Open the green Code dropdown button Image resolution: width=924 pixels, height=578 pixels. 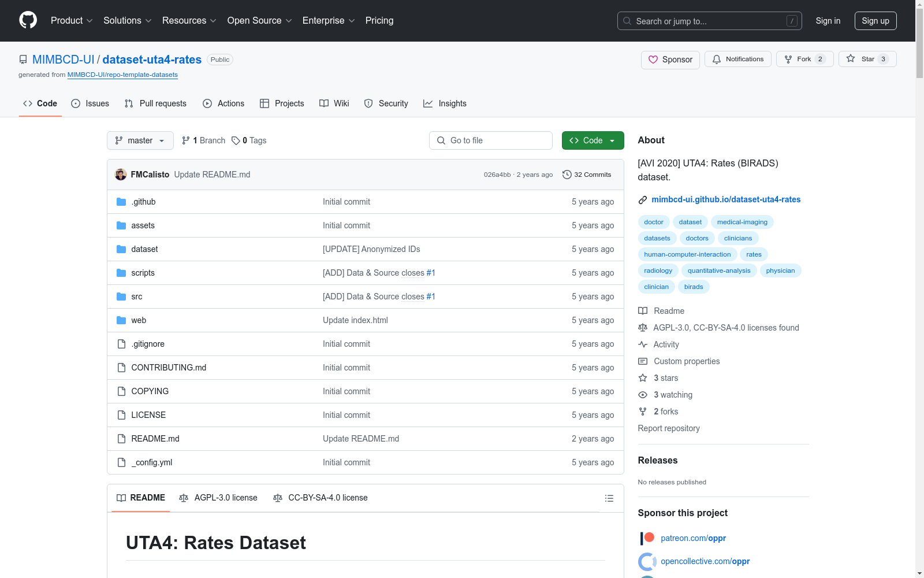click(593, 140)
